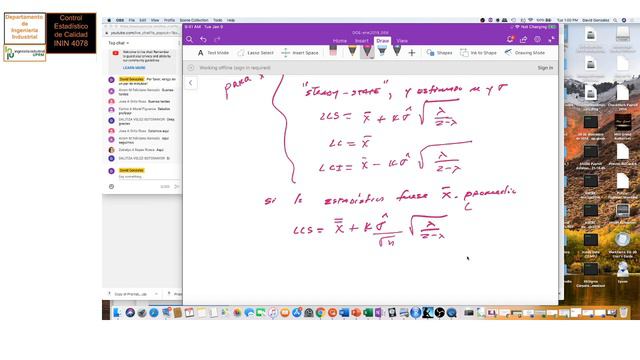Click David Gonzalez avatar beside chat input

[x=111, y=171]
